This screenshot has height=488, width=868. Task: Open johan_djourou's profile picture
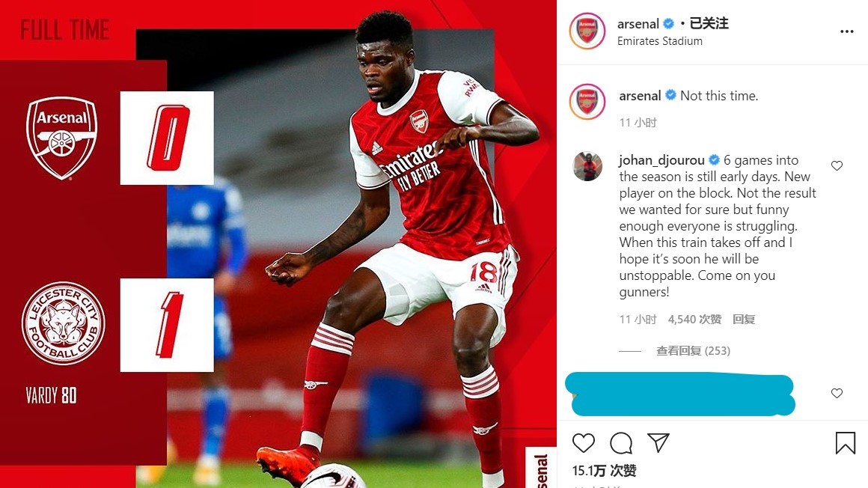587,165
